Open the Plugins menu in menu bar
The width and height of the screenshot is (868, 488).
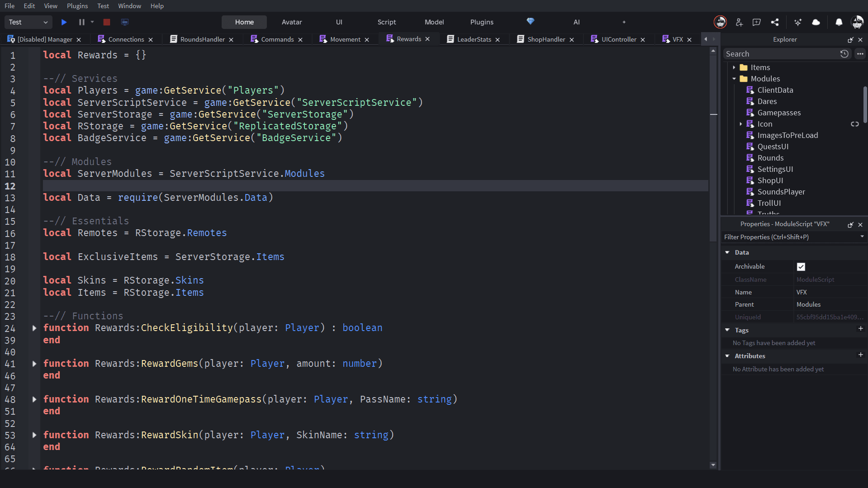(77, 6)
